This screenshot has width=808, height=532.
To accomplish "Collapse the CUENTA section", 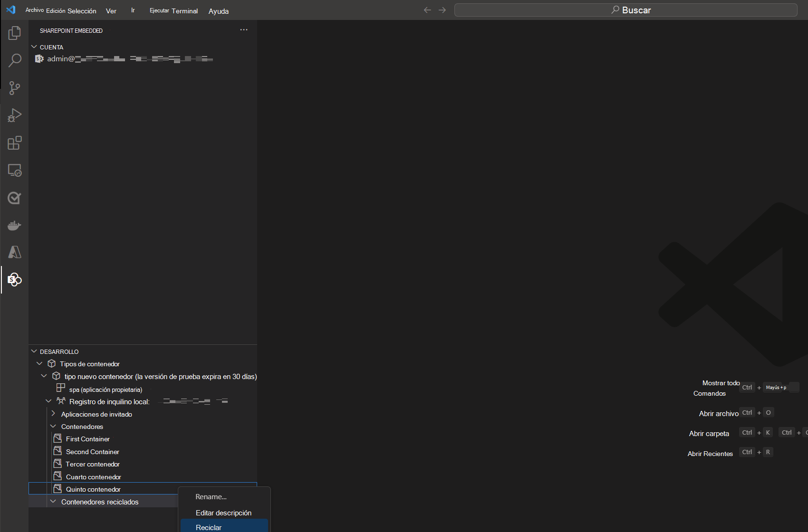I will pos(34,47).
